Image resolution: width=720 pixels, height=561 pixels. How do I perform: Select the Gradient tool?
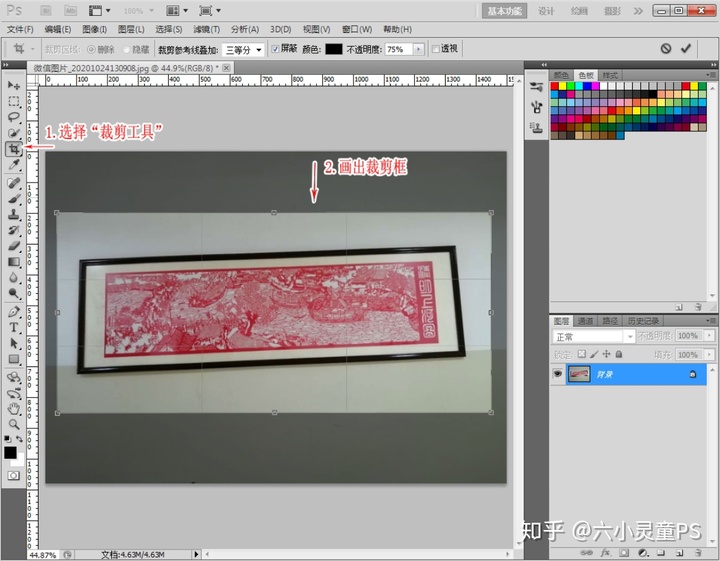coord(14,262)
